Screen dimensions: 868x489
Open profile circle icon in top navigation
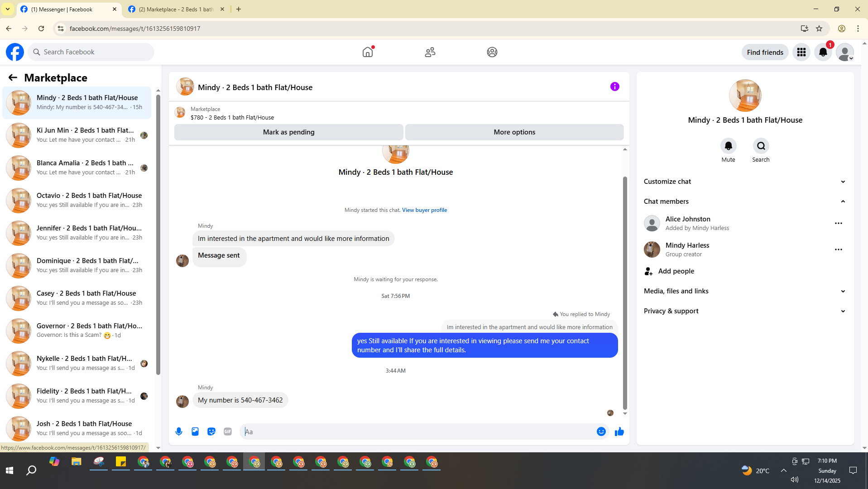click(x=492, y=52)
